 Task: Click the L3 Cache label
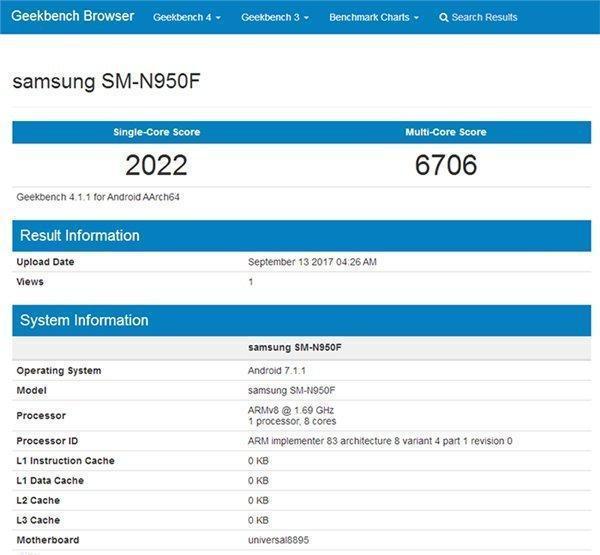click(38, 521)
